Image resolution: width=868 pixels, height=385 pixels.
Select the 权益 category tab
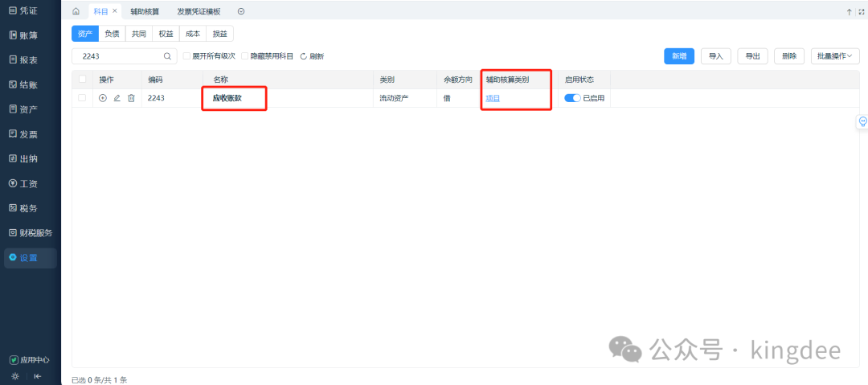tap(166, 34)
